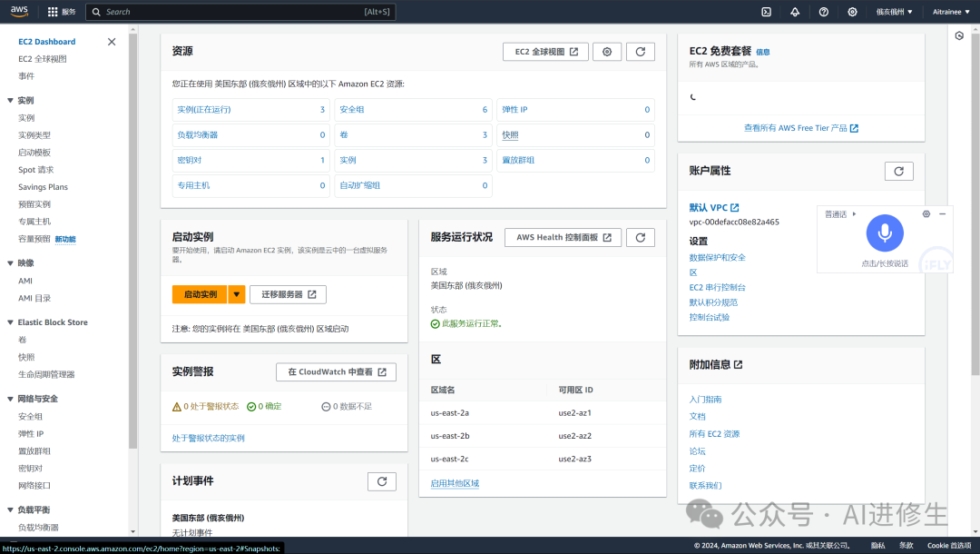Click the AWS logo home icon
The image size is (980, 554).
(x=19, y=11)
